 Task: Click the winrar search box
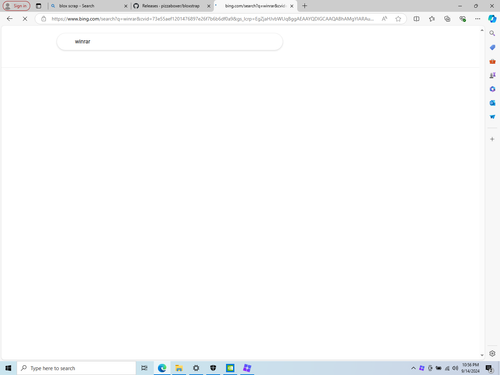point(170,42)
